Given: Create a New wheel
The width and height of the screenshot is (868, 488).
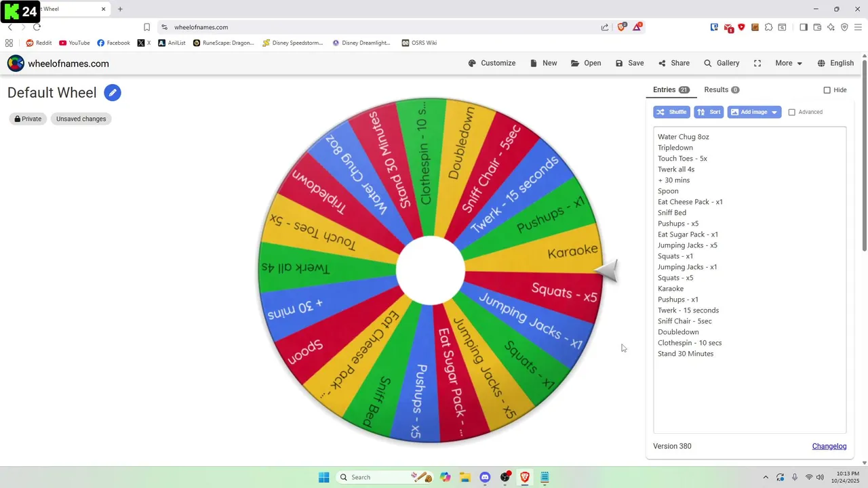Looking at the screenshot, I should [x=543, y=63].
